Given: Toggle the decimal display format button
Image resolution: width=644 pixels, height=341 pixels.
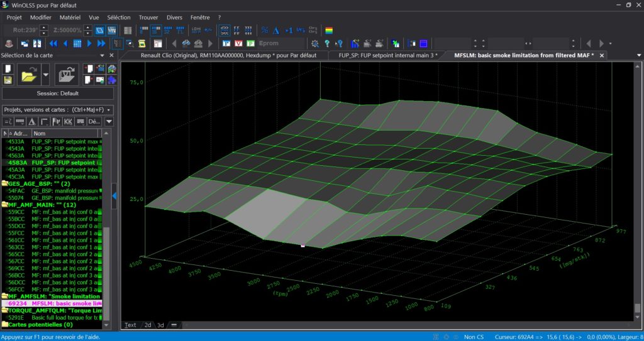Looking at the screenshot, I should (225, 30).
